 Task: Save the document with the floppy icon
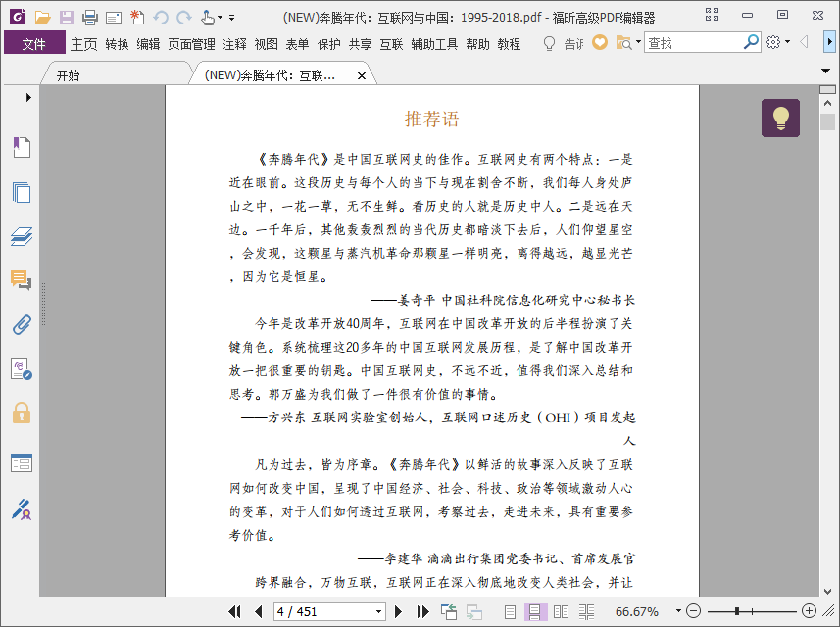click(x=67, y=18)
